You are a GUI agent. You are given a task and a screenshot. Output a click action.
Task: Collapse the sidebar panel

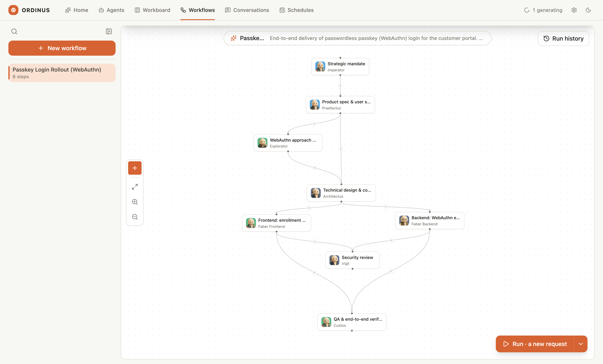[x=109, y=31]
